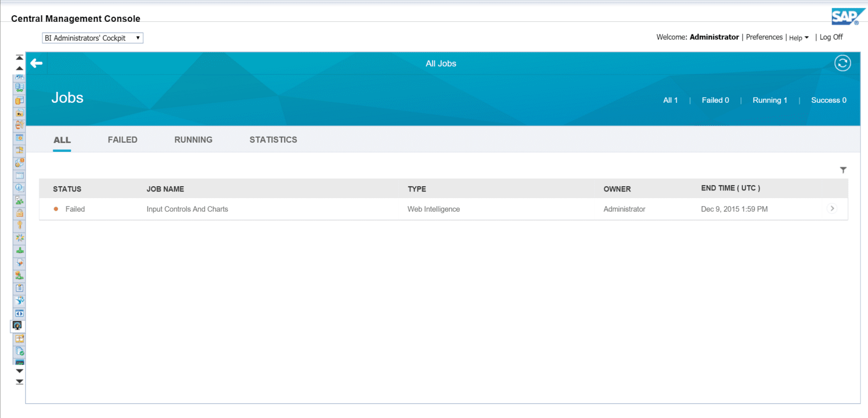Viewport: 868px width, 418px height.
Task: Click the golden key sidebar icon
Action: pyautogui.click(x=20, y=225)
